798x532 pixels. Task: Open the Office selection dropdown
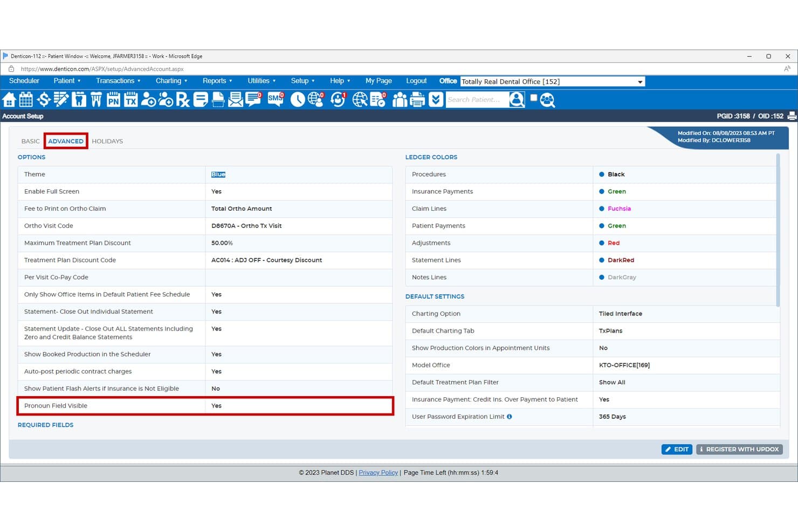click(x=553, y=81)
